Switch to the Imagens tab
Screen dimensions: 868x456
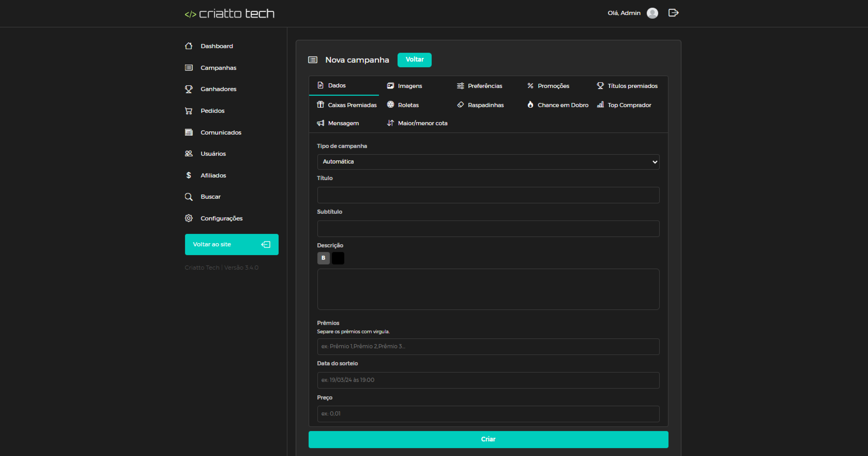tap(405, 86)
